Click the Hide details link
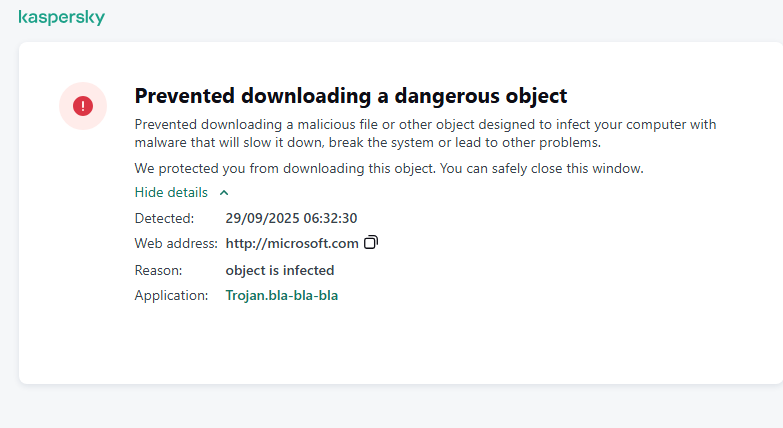The width and height of the screenshot is (783, 428). (x=171, y=192)
